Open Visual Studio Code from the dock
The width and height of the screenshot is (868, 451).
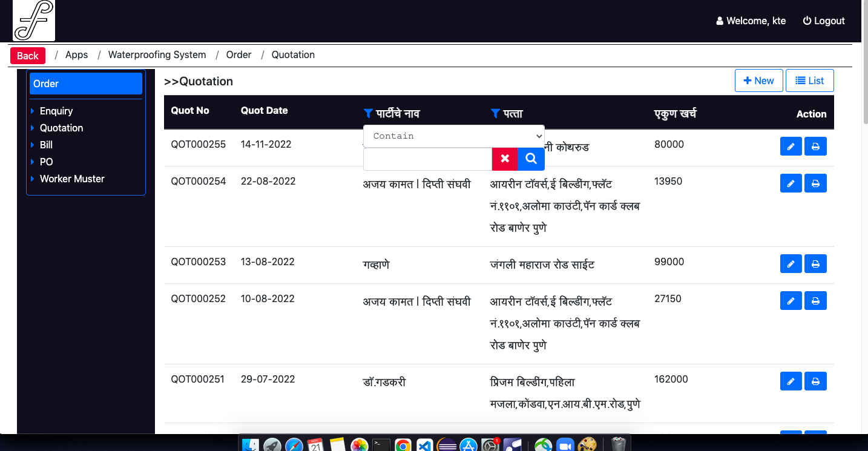coord(425,446)
